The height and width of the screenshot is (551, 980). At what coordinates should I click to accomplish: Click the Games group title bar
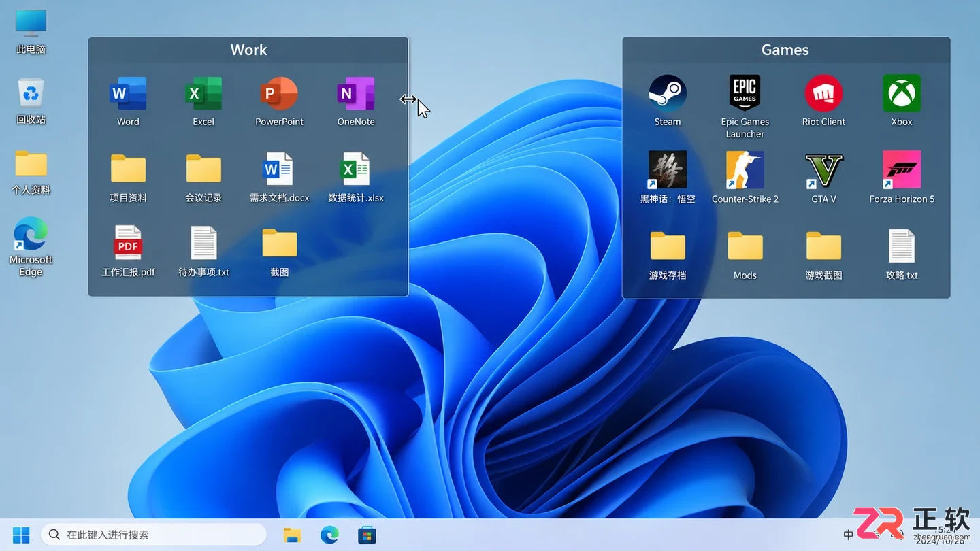(786, 50)
